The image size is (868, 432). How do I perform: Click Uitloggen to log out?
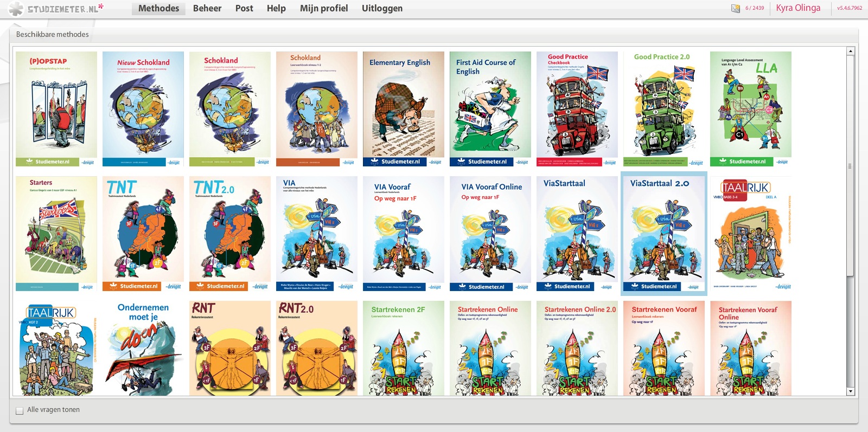[x=382, y=8]
